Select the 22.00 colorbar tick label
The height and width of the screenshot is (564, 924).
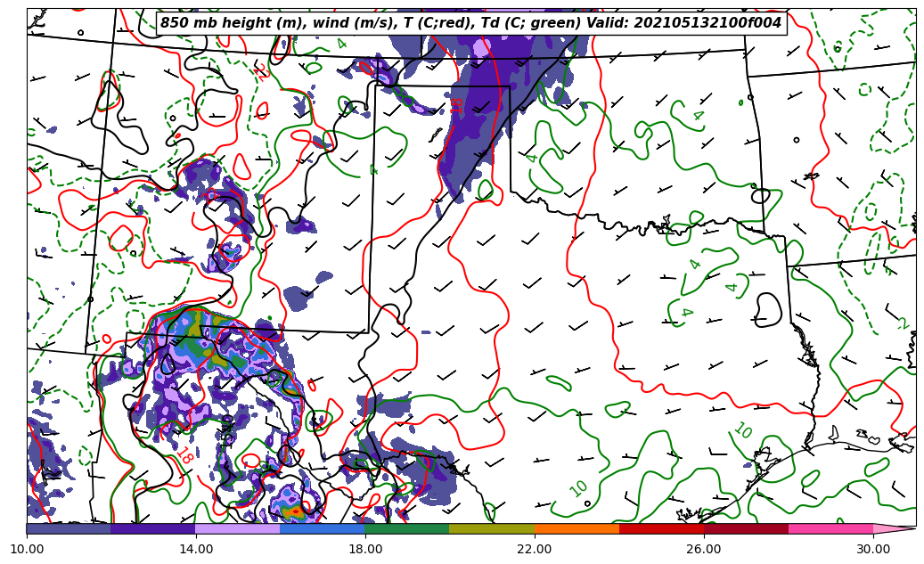click(x=535, y=549)
